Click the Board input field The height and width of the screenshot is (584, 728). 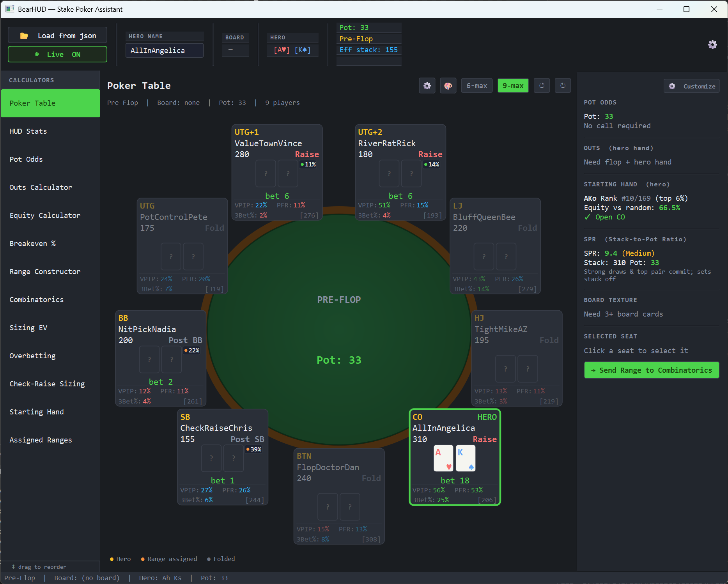point(235,50)
